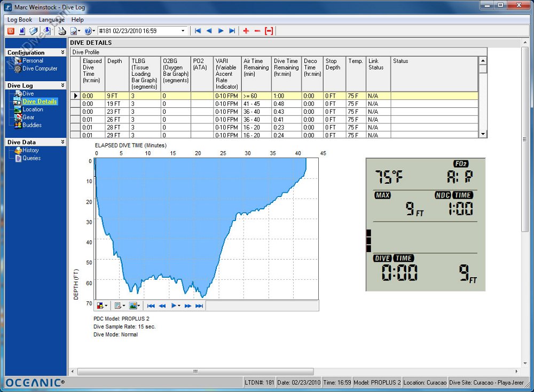Click the export report icon next to the printer
Image resolution: width=534 pixels, height=392 pixels.
(x=73, y=31)
